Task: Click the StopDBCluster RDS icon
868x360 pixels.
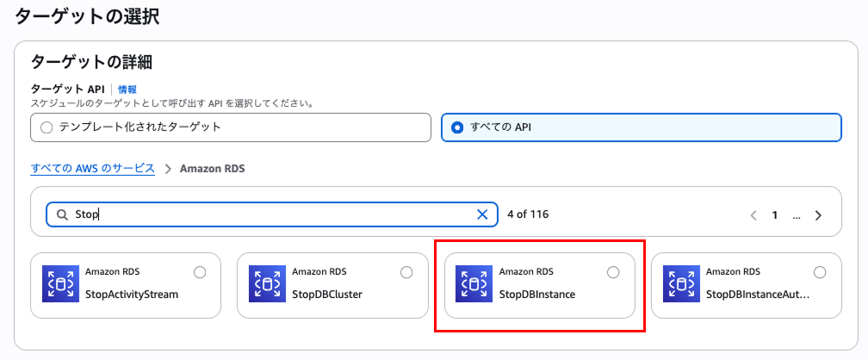Action: (x=267, y=283)
